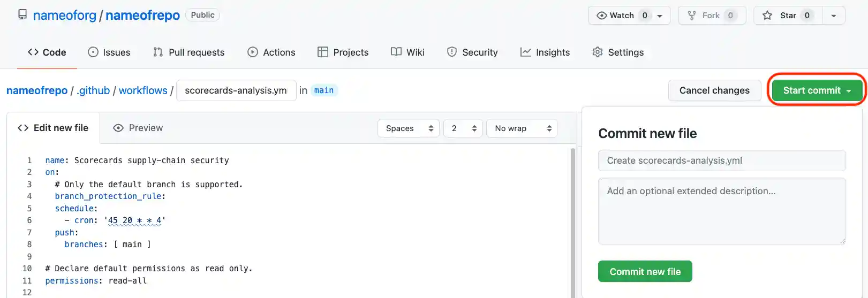Switch to the Preview tab

click(x=138, y=128)
